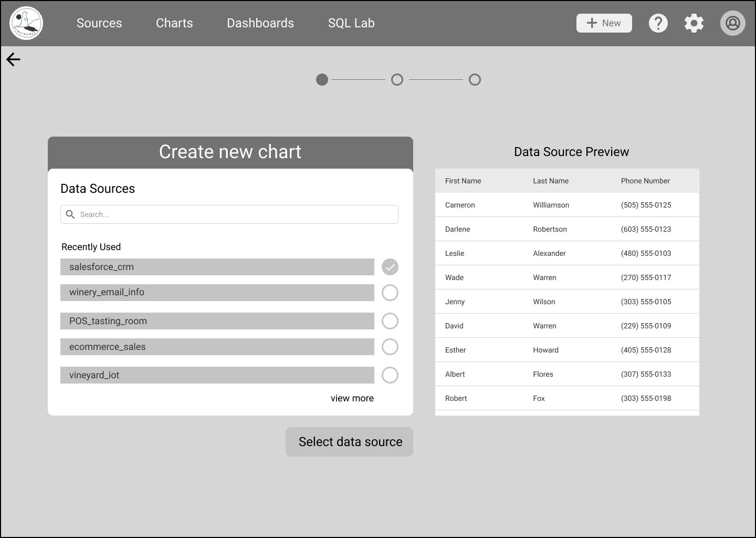Click the Wilson last name cell
Viewport: 756px width, 538px height.
pyautogui.click(x=544, y=302)
